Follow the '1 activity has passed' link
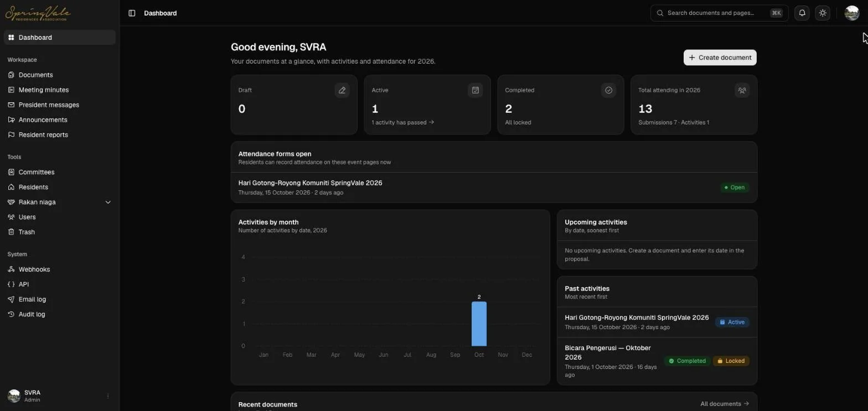The width and height of the screenshot is (868, 411). 403,122
